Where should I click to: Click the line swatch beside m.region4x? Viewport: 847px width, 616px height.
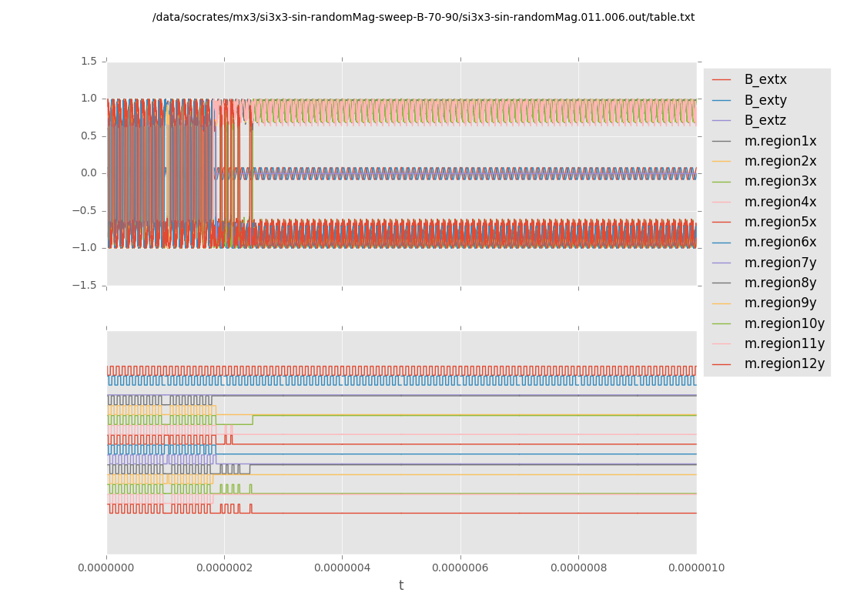[721, 203]
